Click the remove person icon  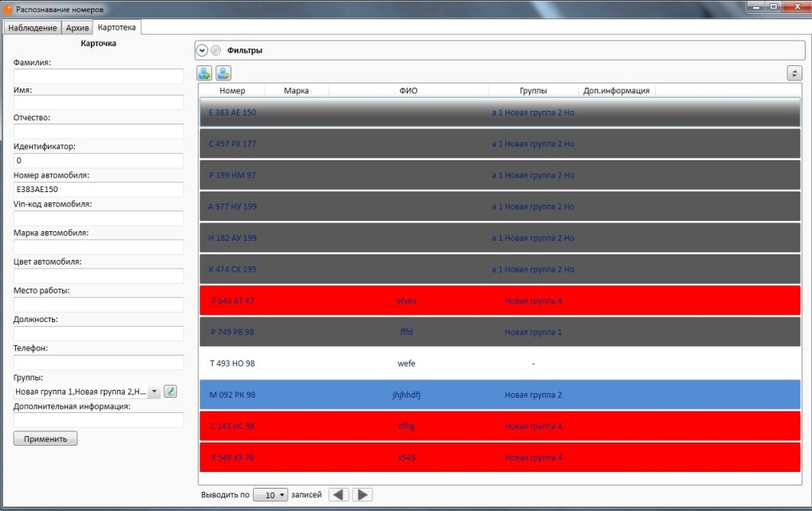(x=223, y=73)
